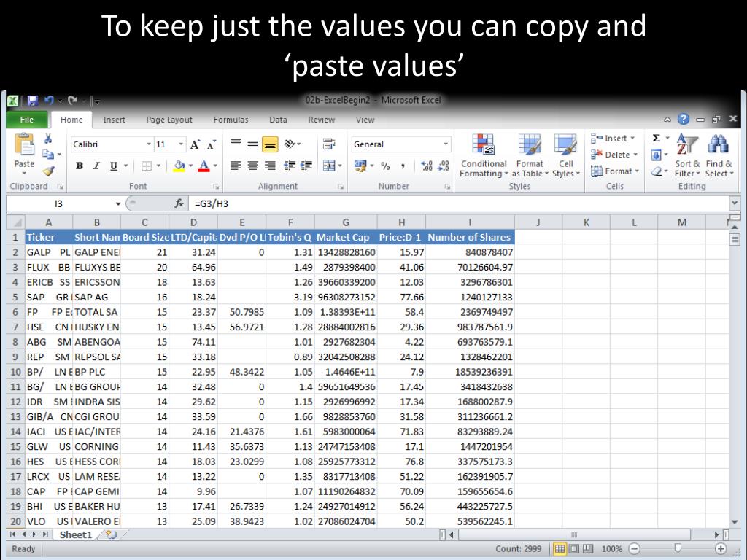Click the Select All corner button
This screenshot has height=560, width=747.
click(x=16, y=222)
